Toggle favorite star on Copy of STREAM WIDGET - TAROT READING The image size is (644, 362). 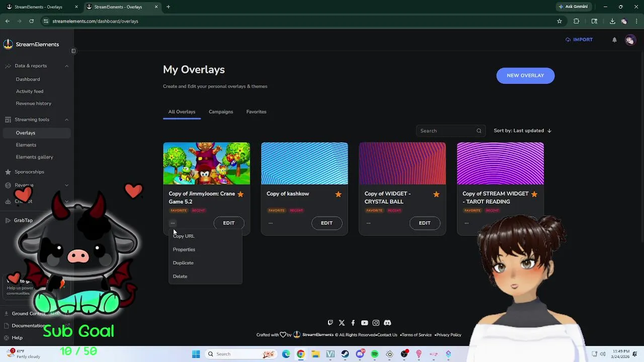click(534, 195)
